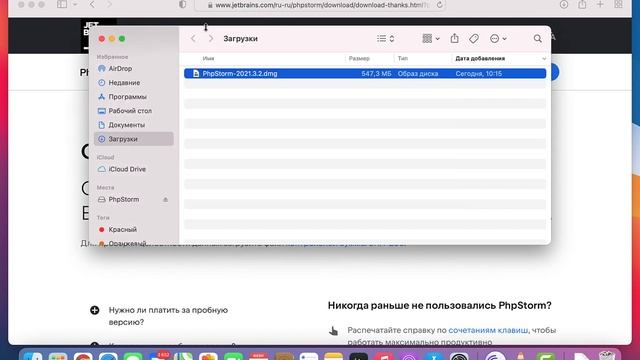The width and height of the screenshot is (640, 360).
Task: Open the list view options dropdown
Action: pyautogui.click(x=385, y=39)
